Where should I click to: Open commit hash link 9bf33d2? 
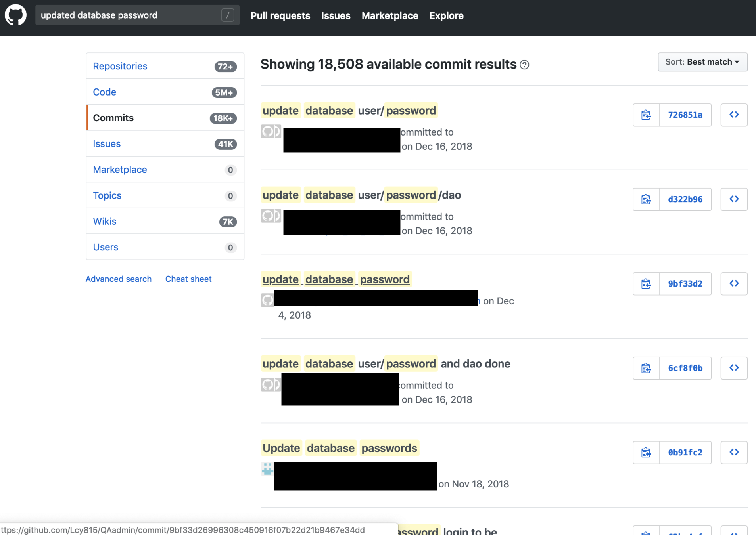click(685, 284)
